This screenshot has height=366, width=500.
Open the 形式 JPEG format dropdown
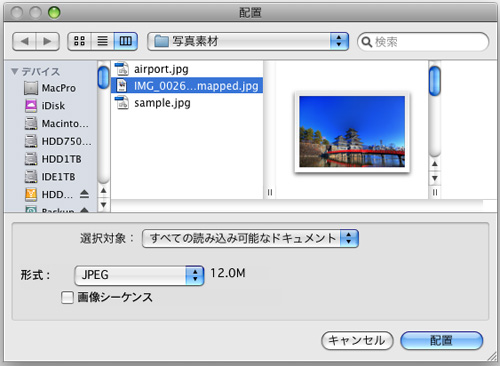(x=139, y=275)
